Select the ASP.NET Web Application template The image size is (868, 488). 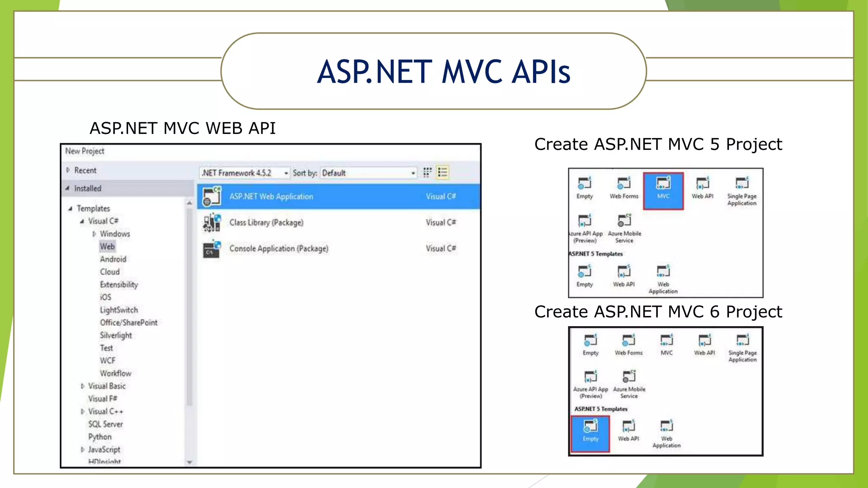339,196
